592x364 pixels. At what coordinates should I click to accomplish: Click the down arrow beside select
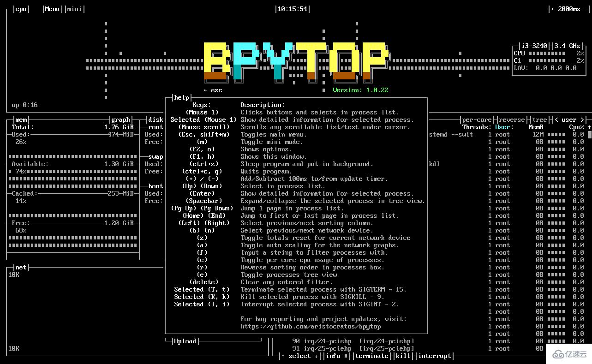pos(316,356)
